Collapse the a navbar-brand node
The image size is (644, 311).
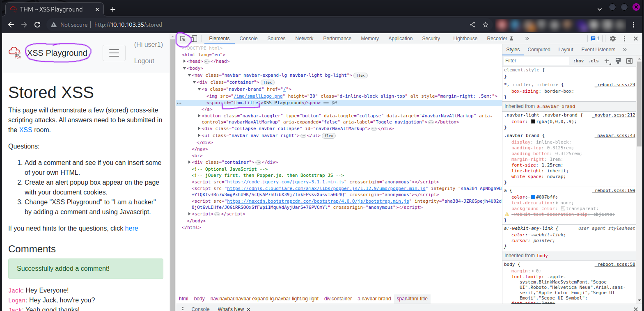coord(199,89)
